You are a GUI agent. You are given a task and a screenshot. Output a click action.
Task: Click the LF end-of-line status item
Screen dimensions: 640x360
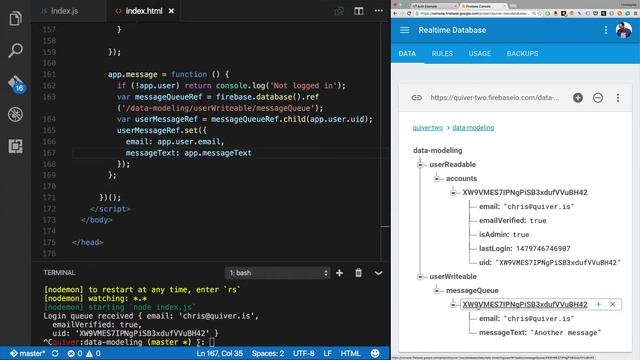pos(327,353)
